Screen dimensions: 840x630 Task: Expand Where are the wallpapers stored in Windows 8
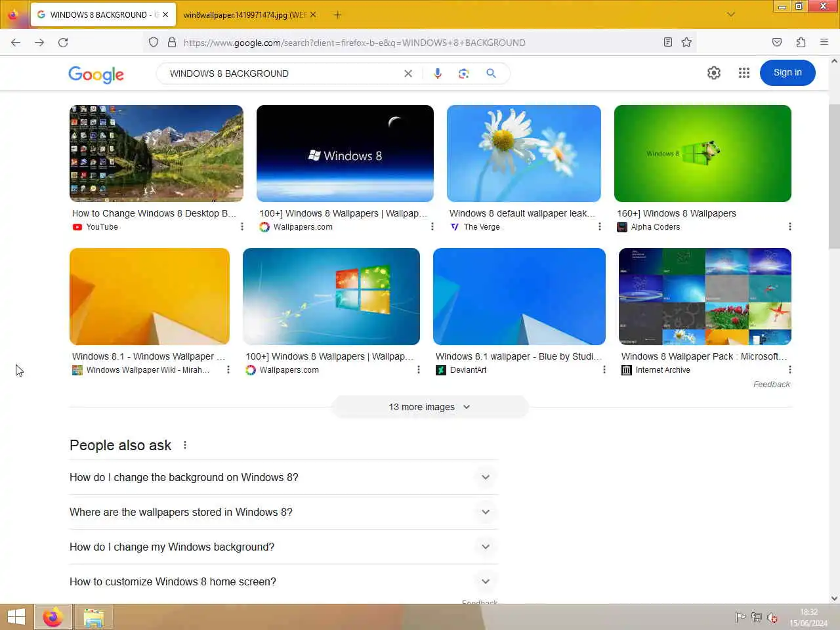point(283,512)
